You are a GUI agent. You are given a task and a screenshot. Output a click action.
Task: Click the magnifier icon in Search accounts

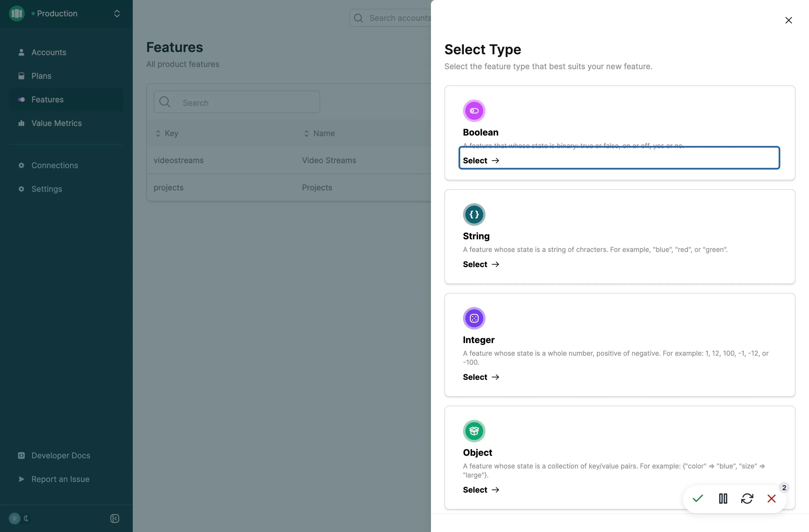coord(358,18)
